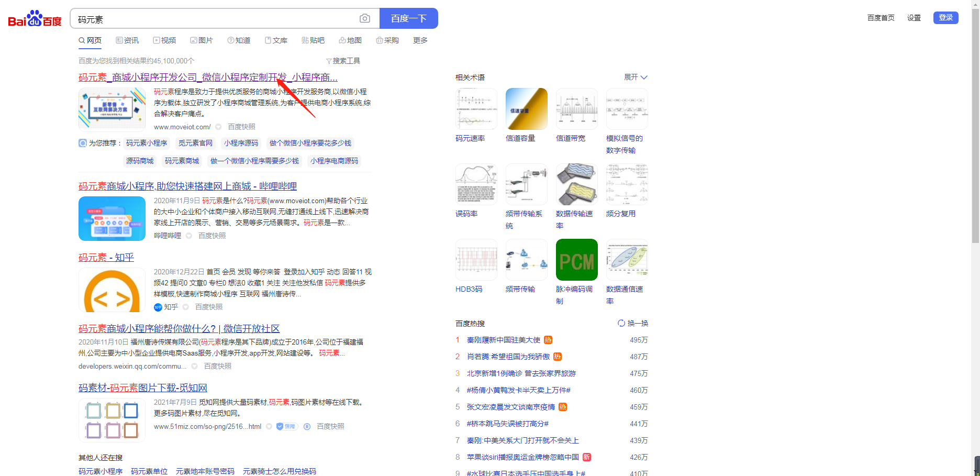Open related term 信道带宽 image
This screenshot has height=476, width=980.
(577, 109)
